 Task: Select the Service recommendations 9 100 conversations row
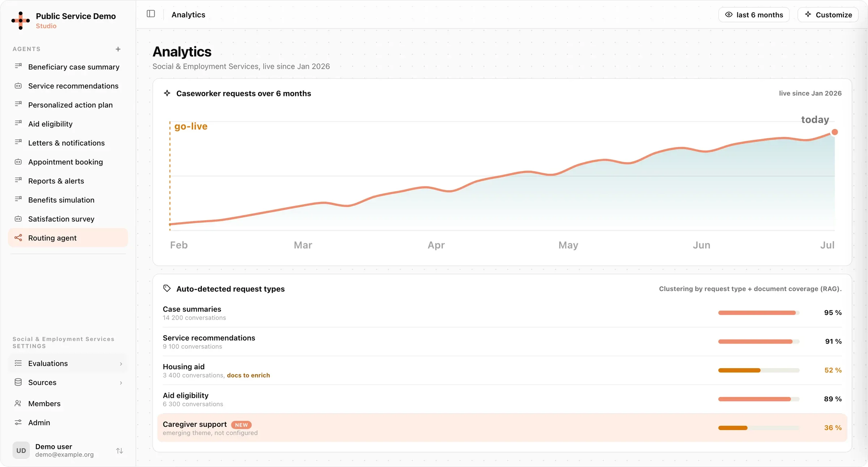(502, 341)
